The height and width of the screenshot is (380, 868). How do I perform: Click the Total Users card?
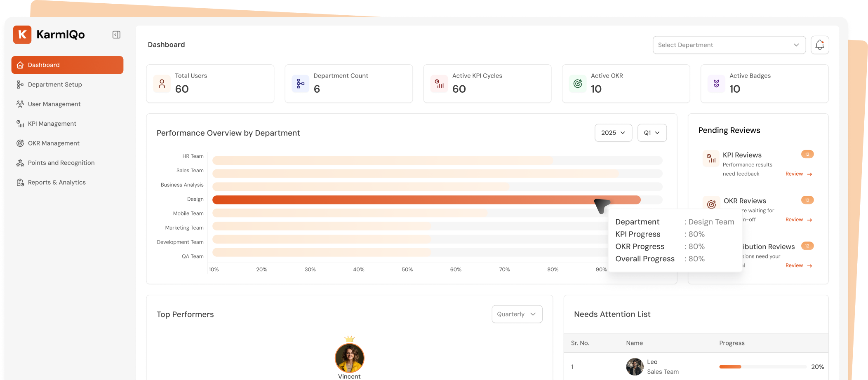pos(210,84)
